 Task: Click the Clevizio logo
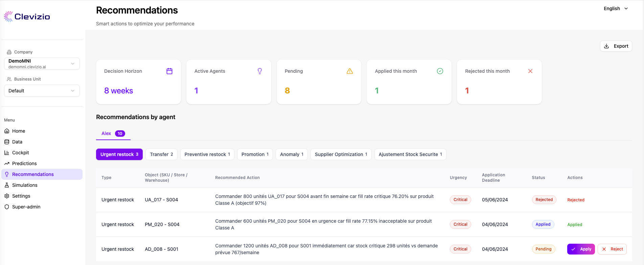click(27, 17)
